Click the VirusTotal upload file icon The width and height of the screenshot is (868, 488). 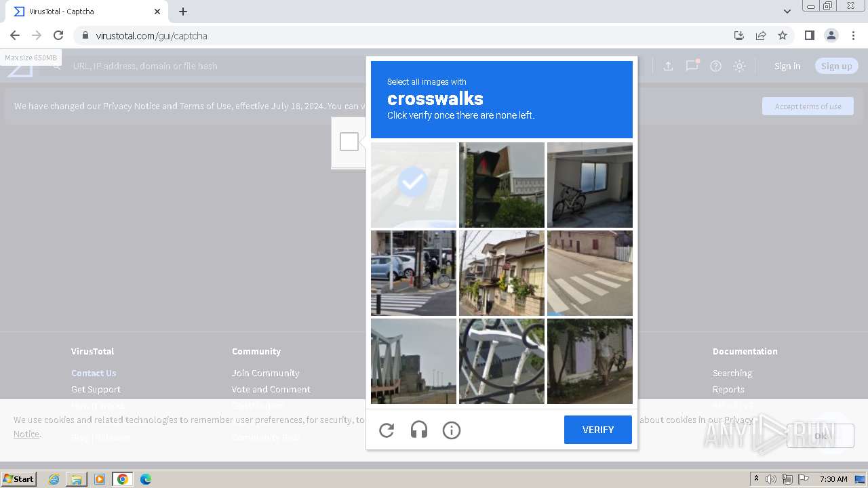668,66
